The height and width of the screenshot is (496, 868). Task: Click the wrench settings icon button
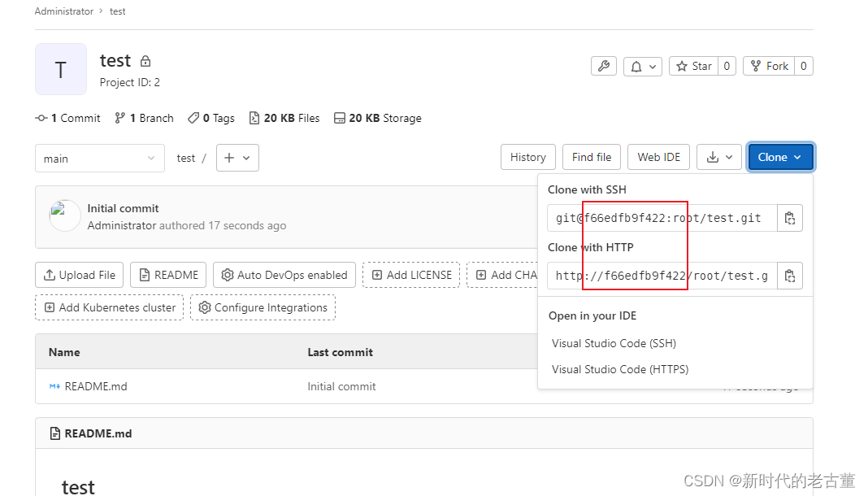(604, 67)
